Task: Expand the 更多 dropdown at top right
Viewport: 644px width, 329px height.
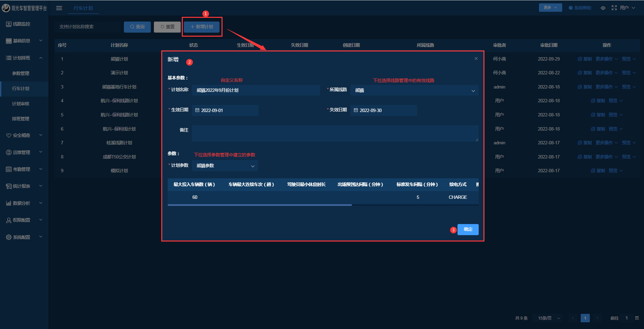Action: coord(550,7)
